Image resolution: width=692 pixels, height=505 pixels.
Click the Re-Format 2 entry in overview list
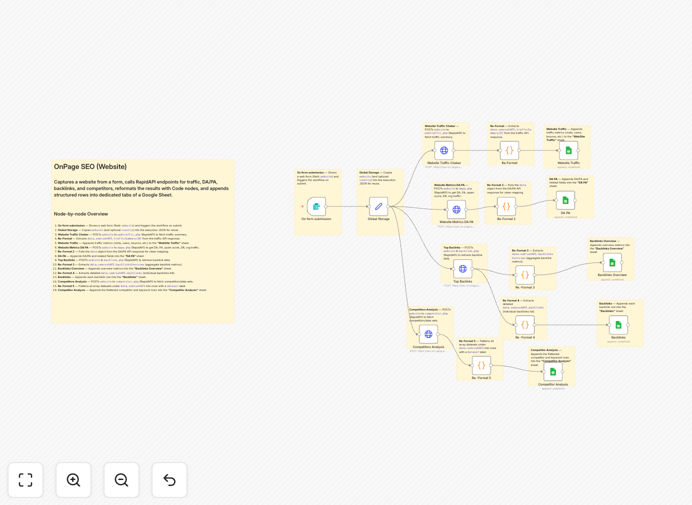(x=113, y=252)
